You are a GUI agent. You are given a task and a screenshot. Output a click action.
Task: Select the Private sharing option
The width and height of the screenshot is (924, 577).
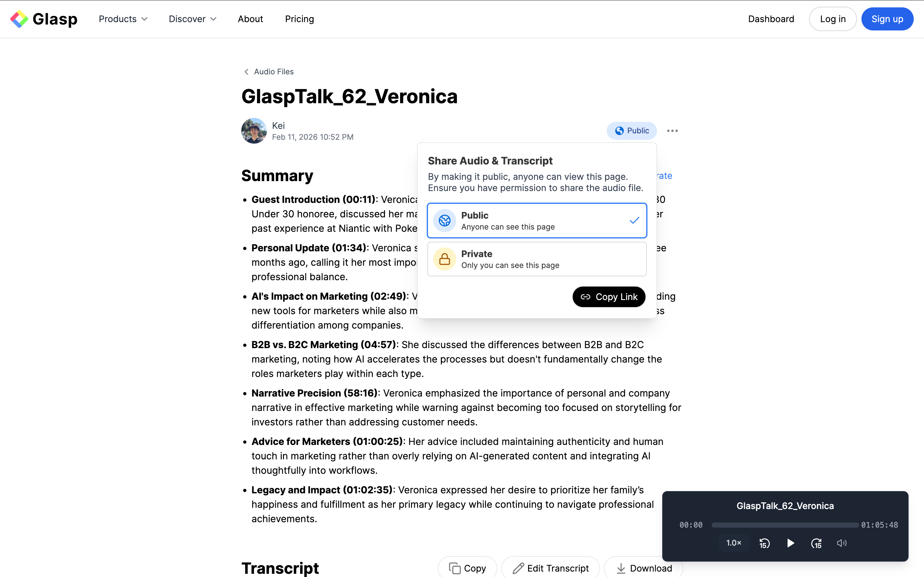point(537,259)
